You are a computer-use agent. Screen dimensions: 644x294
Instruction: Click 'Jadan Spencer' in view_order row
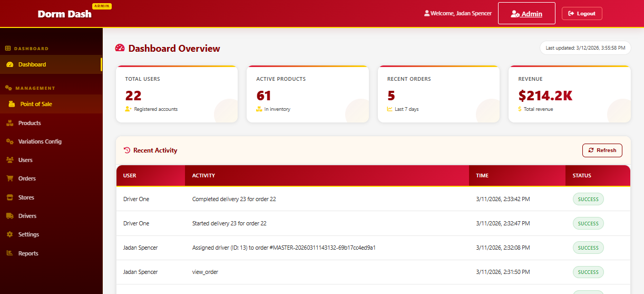(140, 272)
